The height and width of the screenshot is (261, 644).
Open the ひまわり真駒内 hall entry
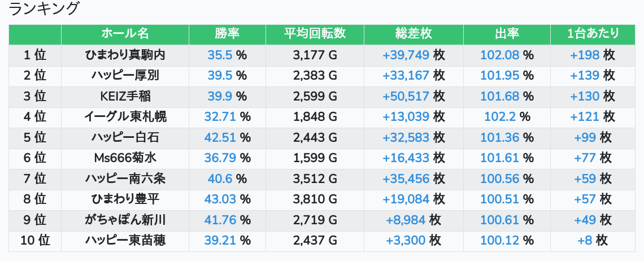pyautogui.click(x=125, y=55)
